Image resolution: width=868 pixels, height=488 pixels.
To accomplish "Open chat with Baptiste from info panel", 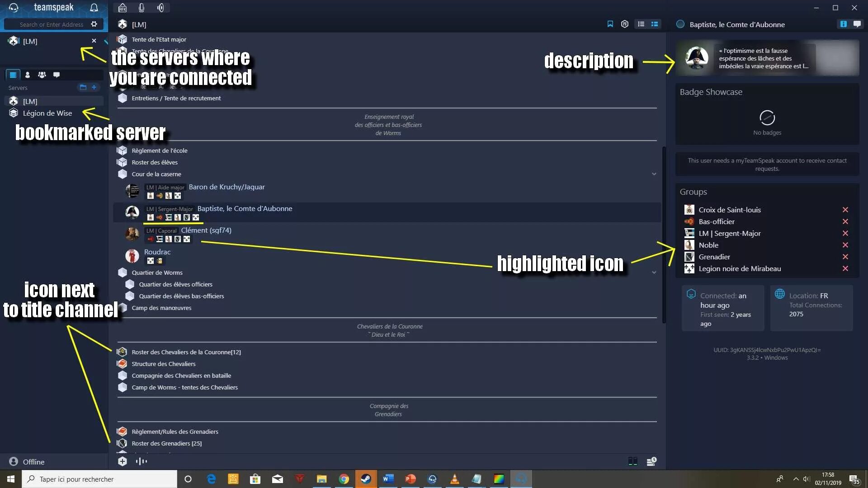I will point(857,24).
